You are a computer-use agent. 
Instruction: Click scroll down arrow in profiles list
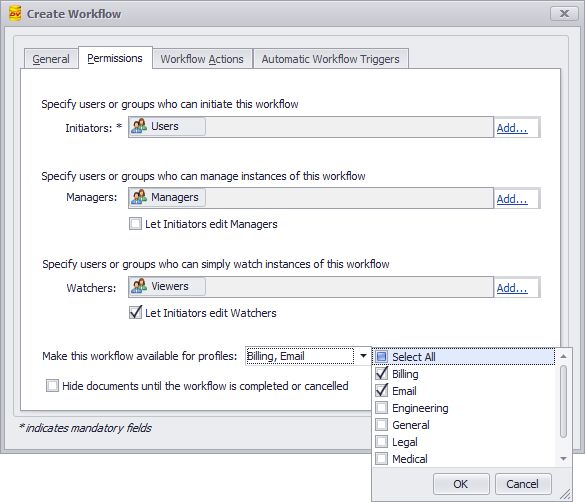click(563, 459)
